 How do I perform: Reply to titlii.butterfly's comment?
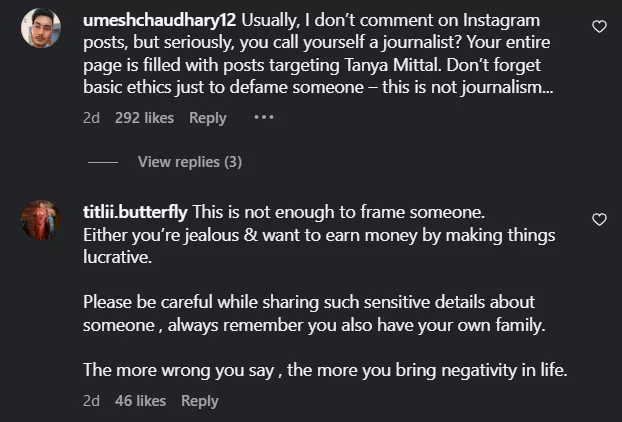[x=200, y=401]
